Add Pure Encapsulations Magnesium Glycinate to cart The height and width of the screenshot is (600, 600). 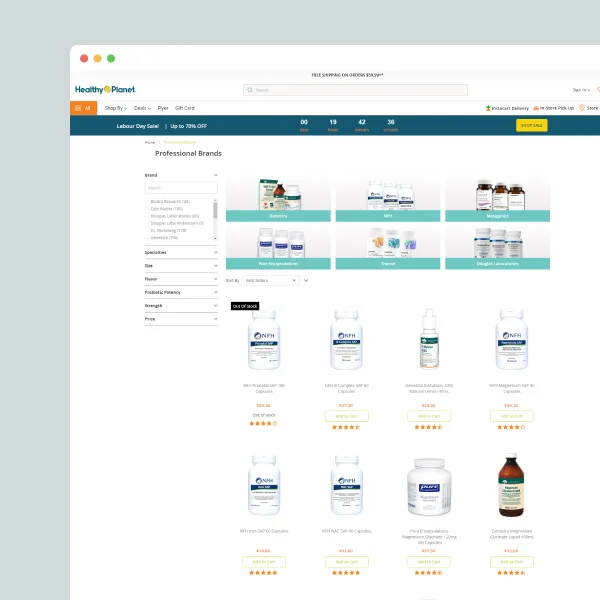[429, 562]
